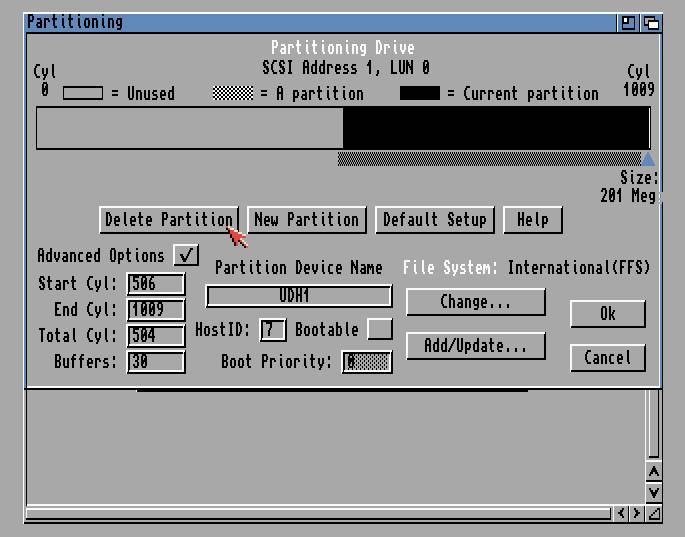Click the Add/Update... file system button
Screen dimensions: 685x537
coord(475,346)
